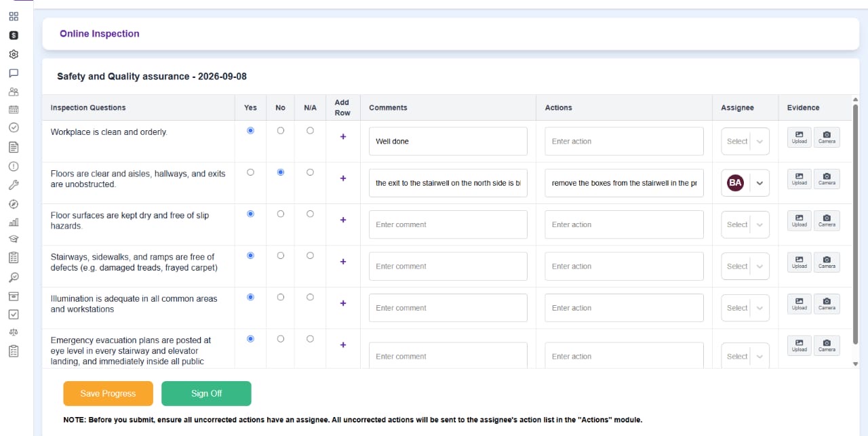Open the wrench maintenance sidebar icon
Viewport: 868px width, 436px height.
14,184
